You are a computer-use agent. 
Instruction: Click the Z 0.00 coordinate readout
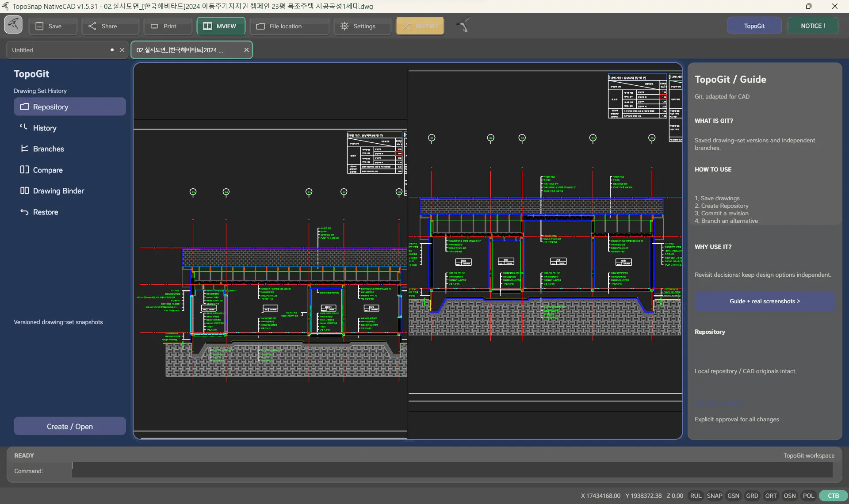675,496
